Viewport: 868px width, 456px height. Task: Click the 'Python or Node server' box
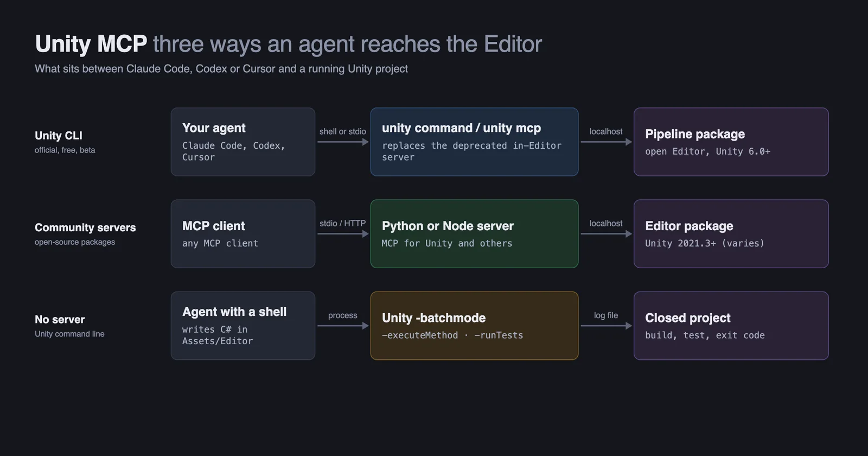point(474,233)
